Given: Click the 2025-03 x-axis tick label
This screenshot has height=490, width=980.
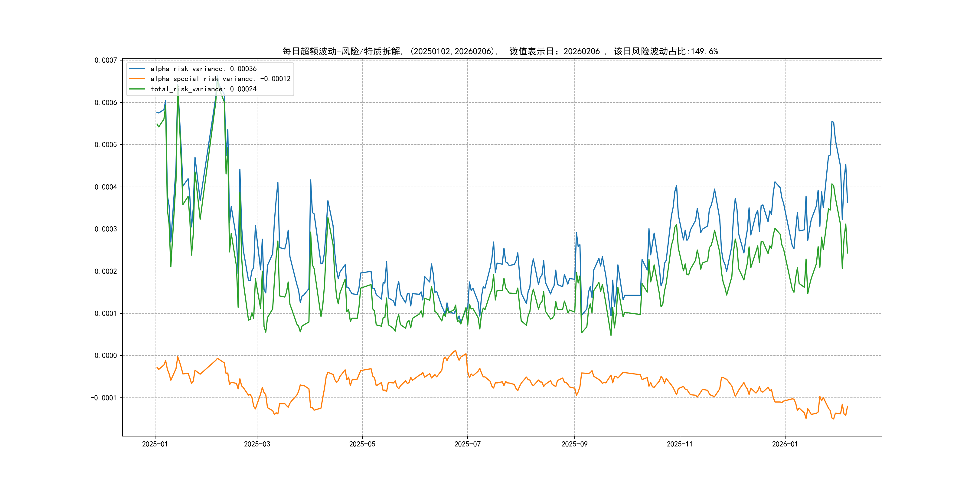Looking at the screenshot, I should [x=257, y=444].
